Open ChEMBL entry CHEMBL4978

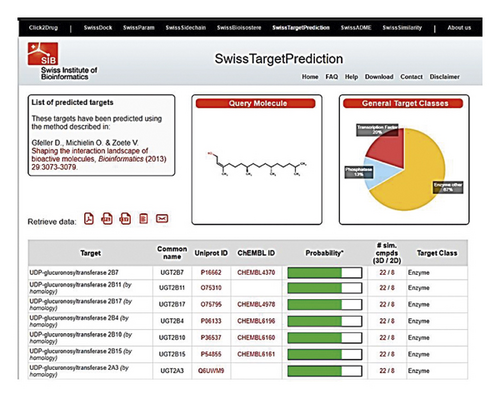[x=256, y=304]
